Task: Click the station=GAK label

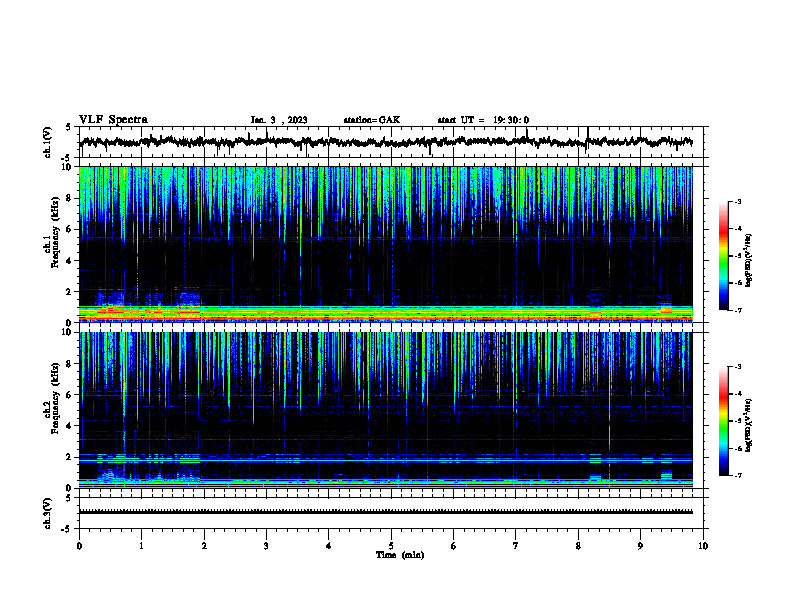Action: (x=372, y=120)
